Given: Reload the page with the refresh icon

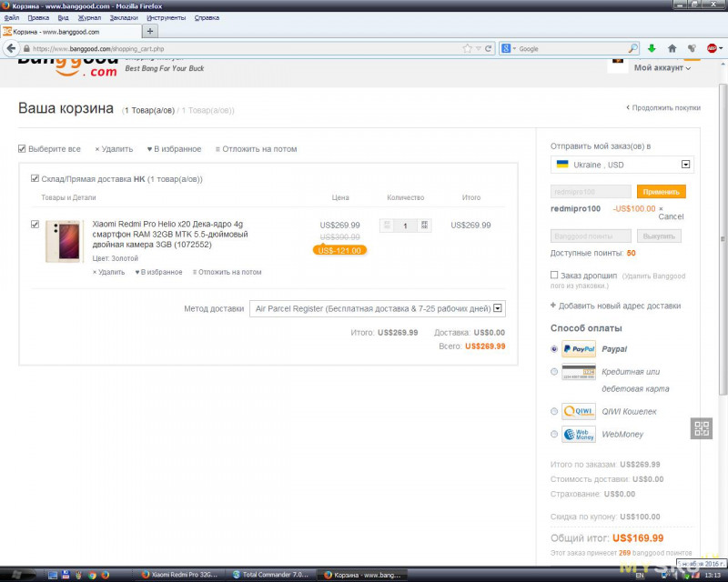Looking at the screenshot, I should 488,48.
